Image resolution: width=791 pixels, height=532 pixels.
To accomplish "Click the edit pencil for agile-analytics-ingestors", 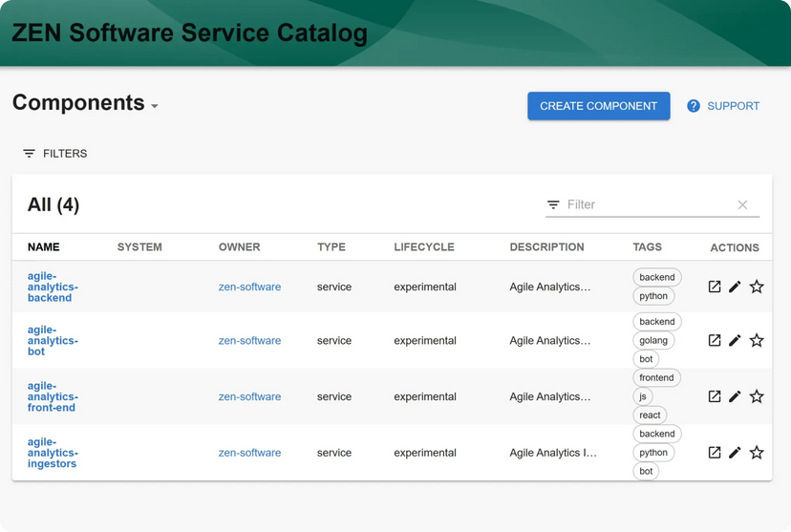I will pyautogui.click(x=735, y=453).
